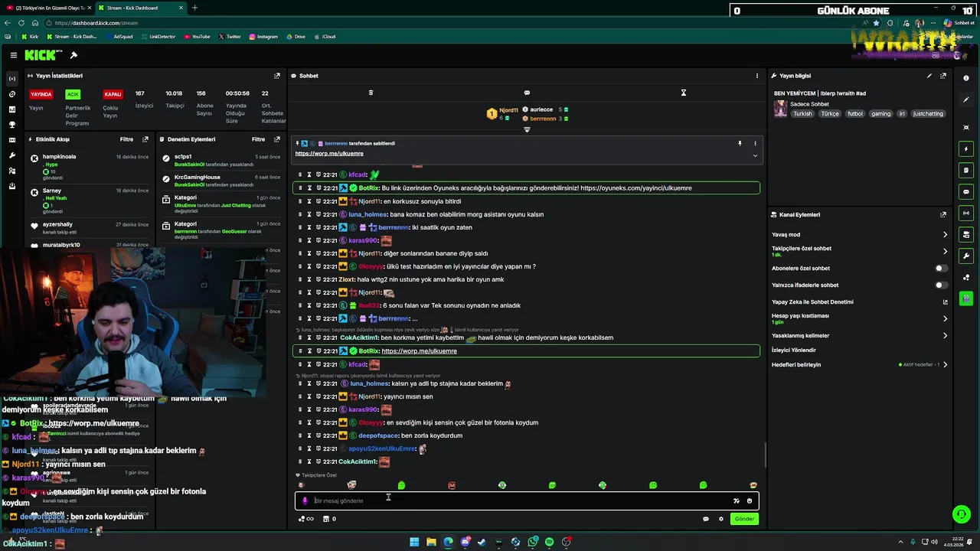980x551 pixels.
Task: Send message with Gönder button
Action: (744, 519)
